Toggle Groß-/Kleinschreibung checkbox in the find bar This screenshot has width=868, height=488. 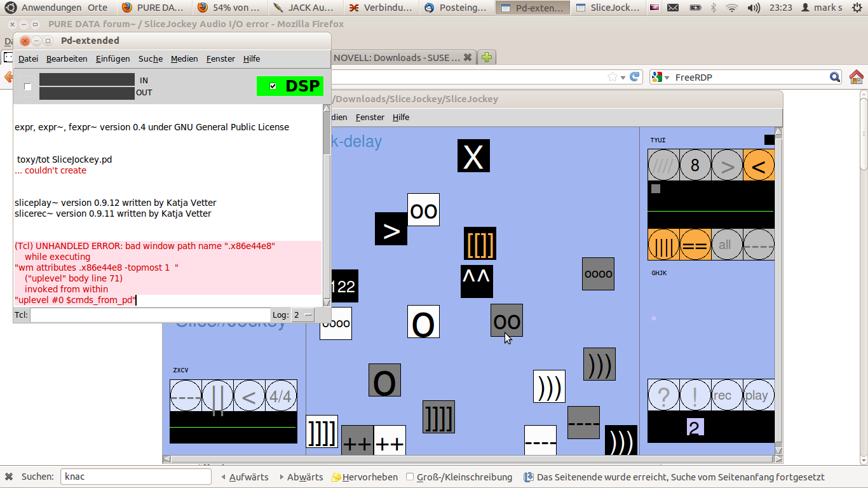point(410,477)
